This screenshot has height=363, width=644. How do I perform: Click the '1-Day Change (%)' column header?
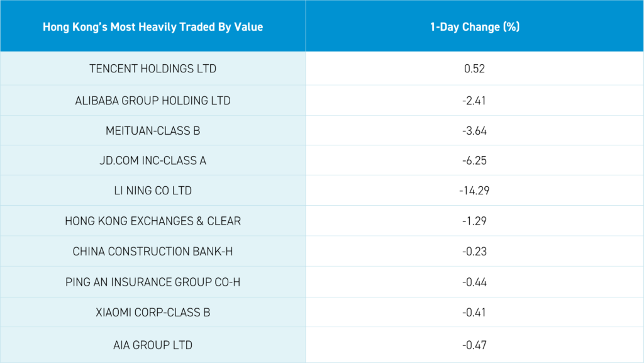[x=474, y=27]
